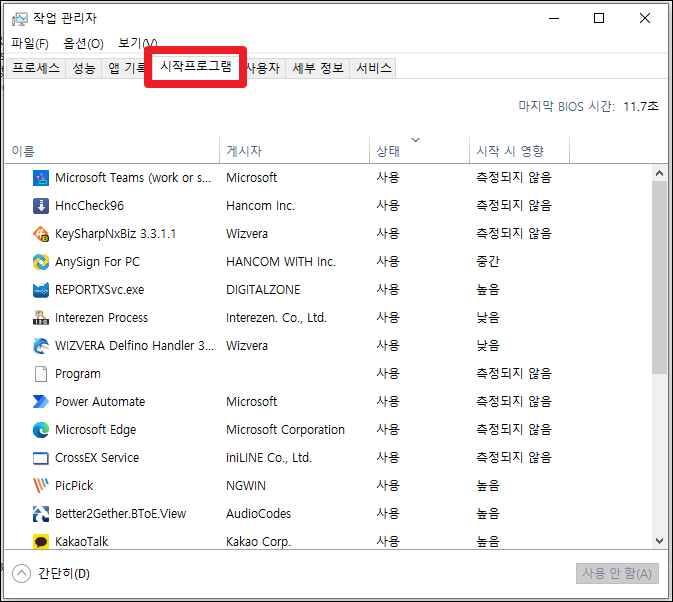Click the Power Automate icon
The width and height of the screenshot is (673, 602).
pos(41,402)
